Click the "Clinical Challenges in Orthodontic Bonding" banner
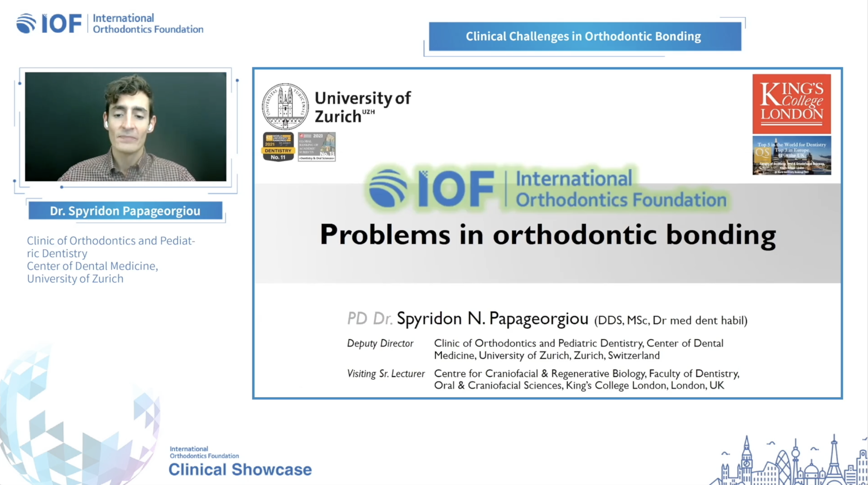This screenshot has width=868, height=485. point(585,36)
